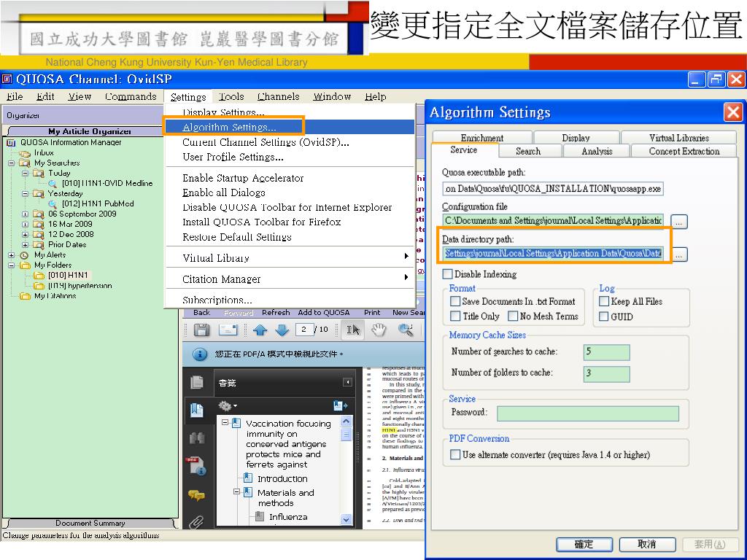Click the Service Password field

click(x=588, y=413)
